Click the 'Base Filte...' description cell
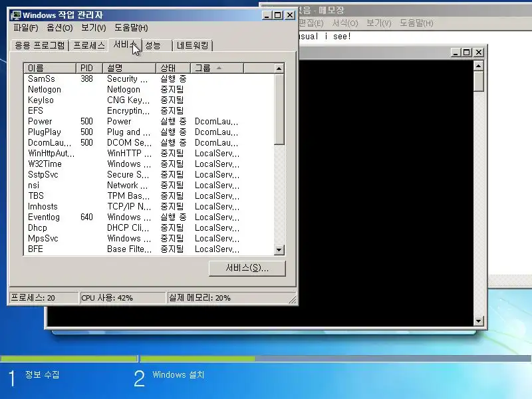Viewport: 532px width, 399px height. coord(129,249)
